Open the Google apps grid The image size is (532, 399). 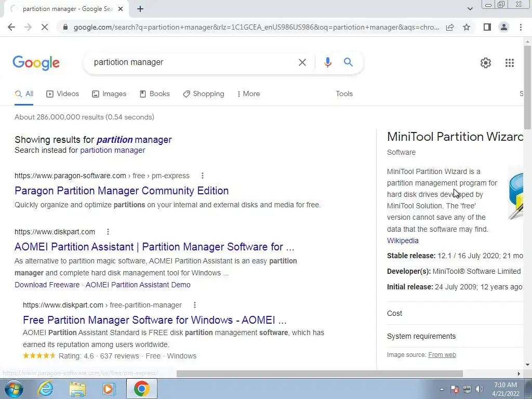509,63
